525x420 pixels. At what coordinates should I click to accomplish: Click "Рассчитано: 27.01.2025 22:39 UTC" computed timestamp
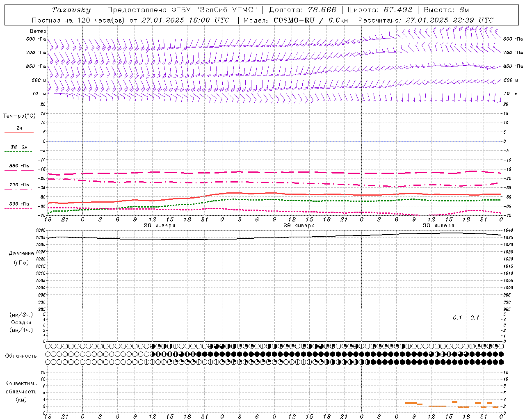tap(426, 20)
